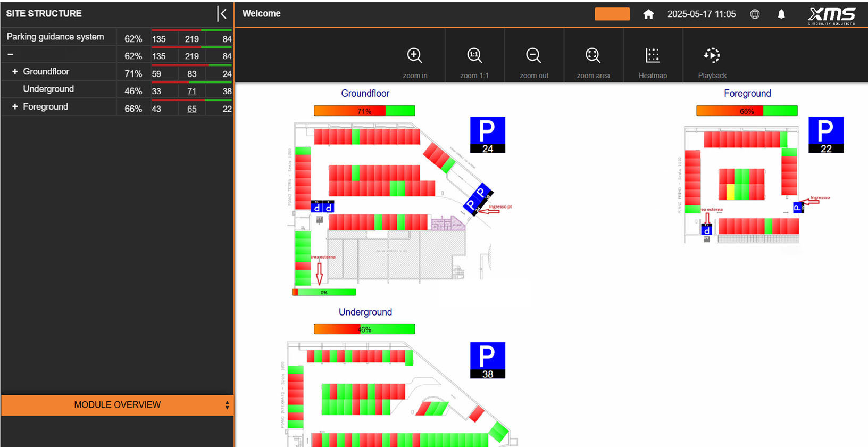
Task: Click the zoom in magnifier icon
Action: pyautogui.click(x=414, y=56)
